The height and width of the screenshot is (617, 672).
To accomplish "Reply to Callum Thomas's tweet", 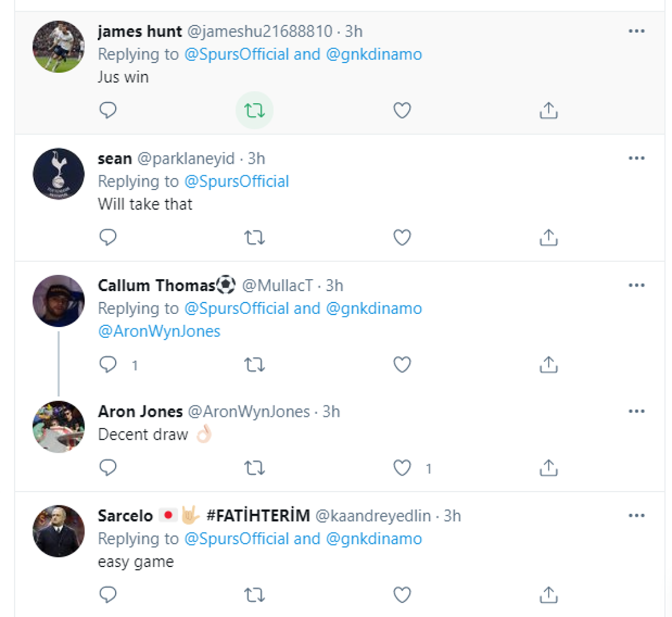I will (x=108, y=364).
